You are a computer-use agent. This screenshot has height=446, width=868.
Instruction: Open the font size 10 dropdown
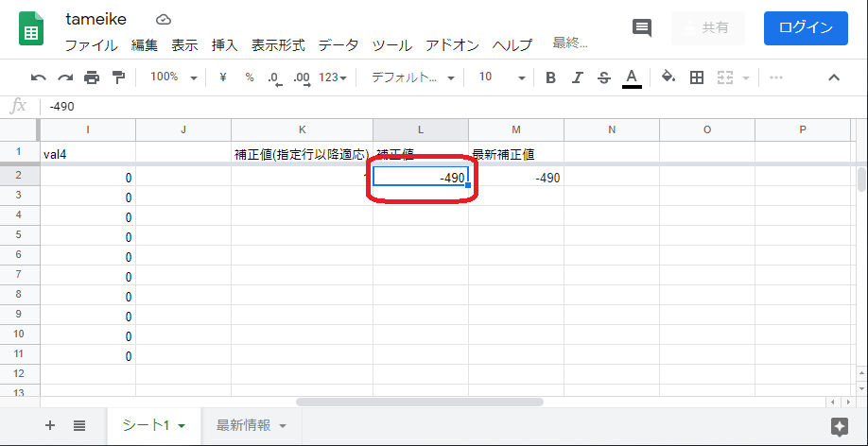[x=500, y=77]
